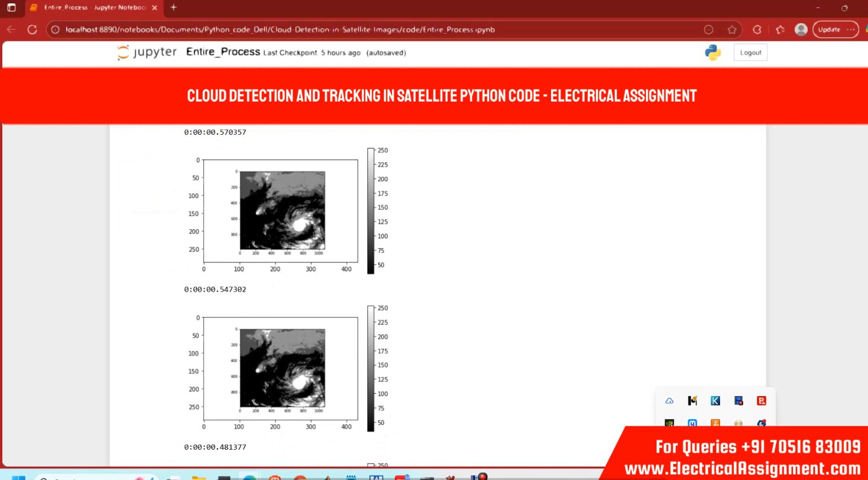Viewport: 868px width, 480px height.
Task: Open the browser profile avatar
Action: pos(801,29)
